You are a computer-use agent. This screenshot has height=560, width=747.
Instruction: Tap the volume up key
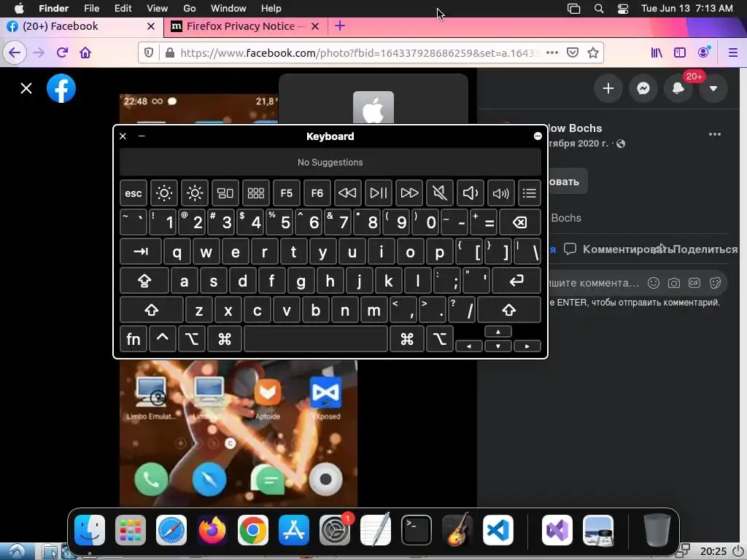tap(500, 192)
